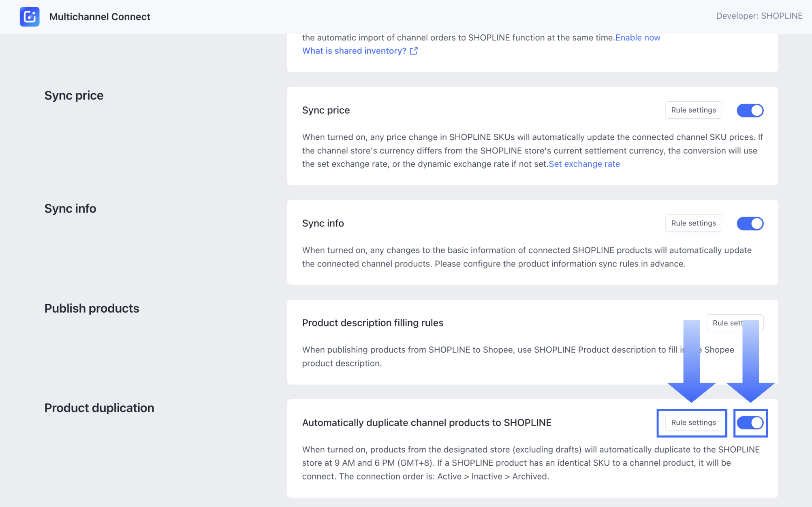Click the external-link icon beside shared inventory
Viewport: 812px width, 507px height.
click(x=414, y=51)
